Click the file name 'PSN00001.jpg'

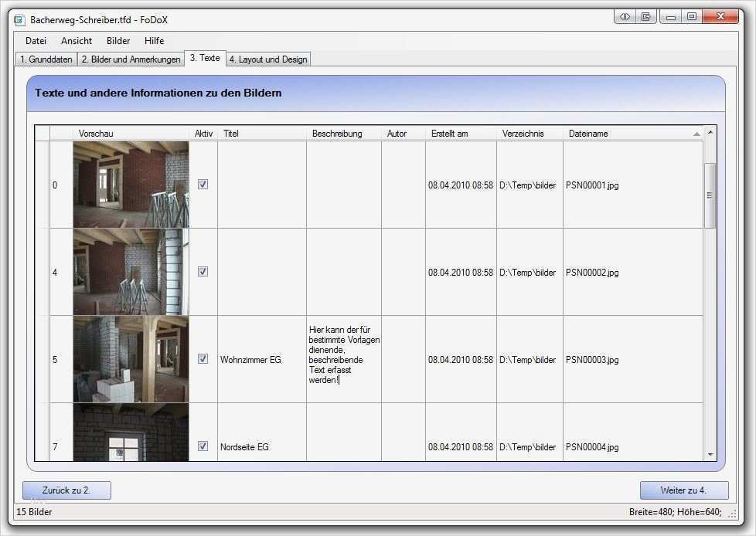click(x=592, y=185)
